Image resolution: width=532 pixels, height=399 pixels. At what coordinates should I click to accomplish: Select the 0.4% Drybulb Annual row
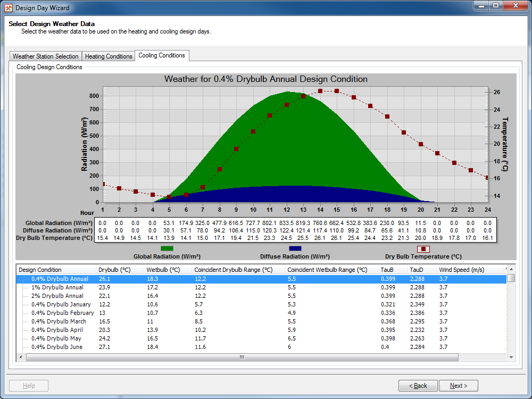261,279
